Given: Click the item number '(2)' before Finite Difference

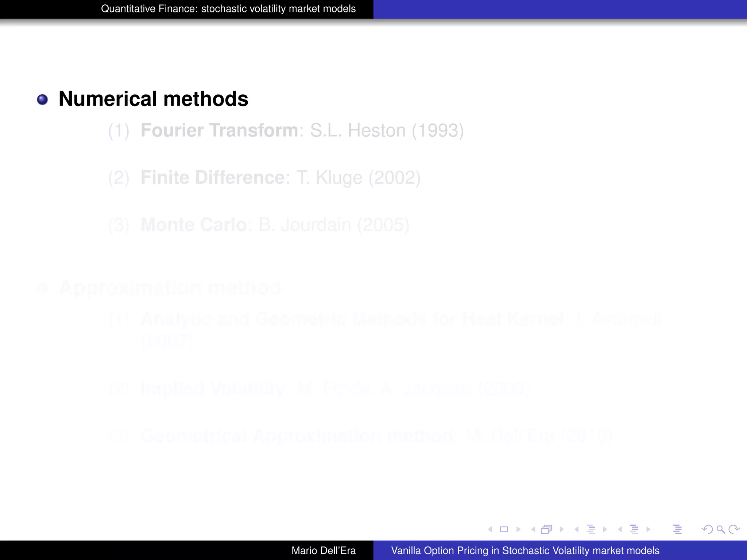Looking at the screenshot, I should (119, 178).
